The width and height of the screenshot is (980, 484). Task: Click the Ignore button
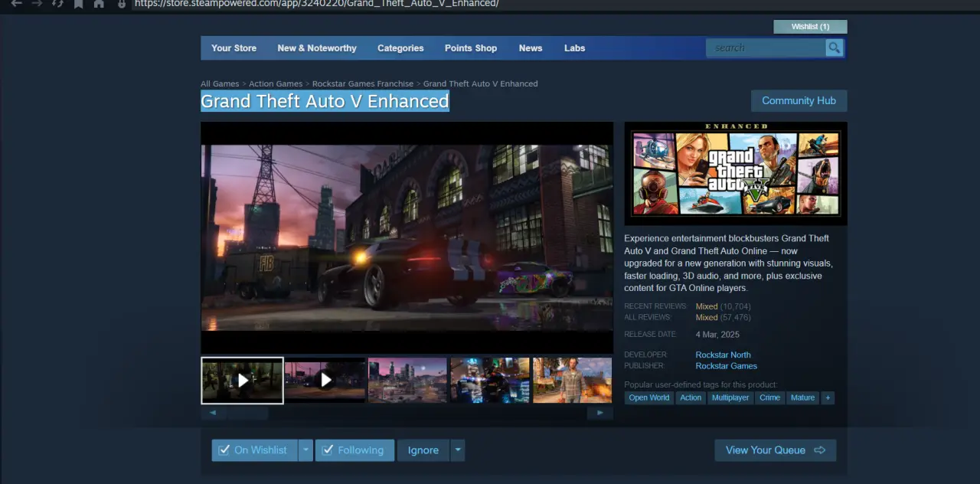(423, 450)
